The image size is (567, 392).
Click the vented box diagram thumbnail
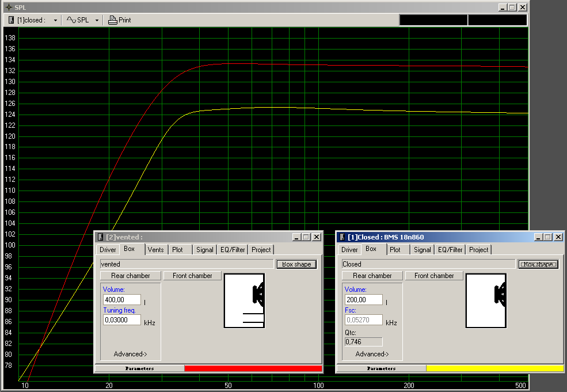pos(245,300)
